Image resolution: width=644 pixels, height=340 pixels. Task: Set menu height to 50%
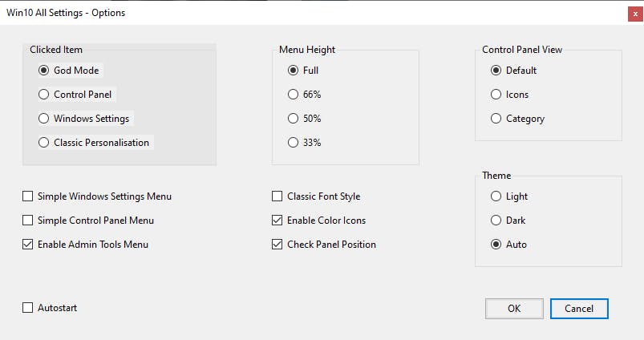(x=294, y=119)
